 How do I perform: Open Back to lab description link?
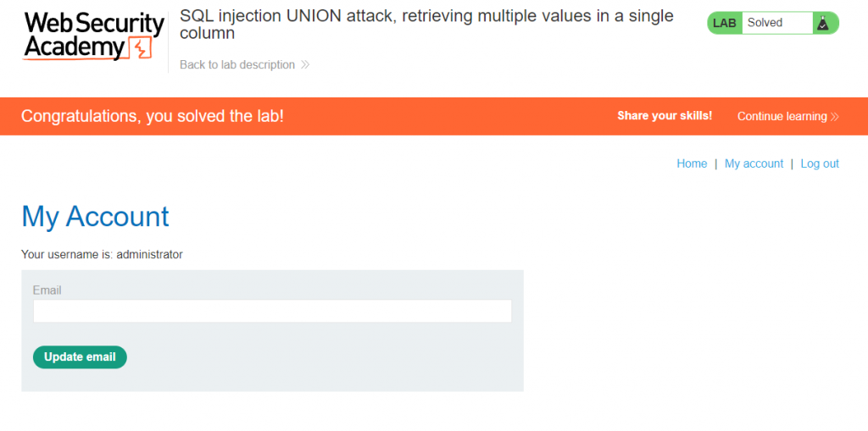(237, 65)
